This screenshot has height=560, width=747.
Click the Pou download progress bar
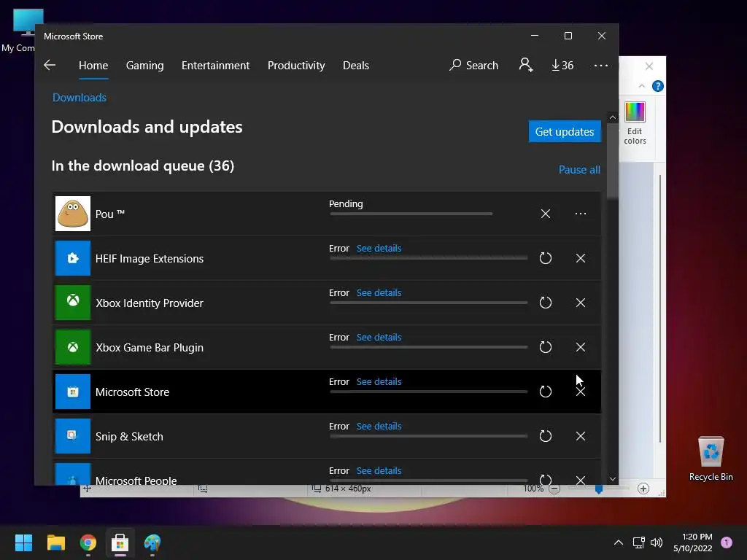pos(411,214)
